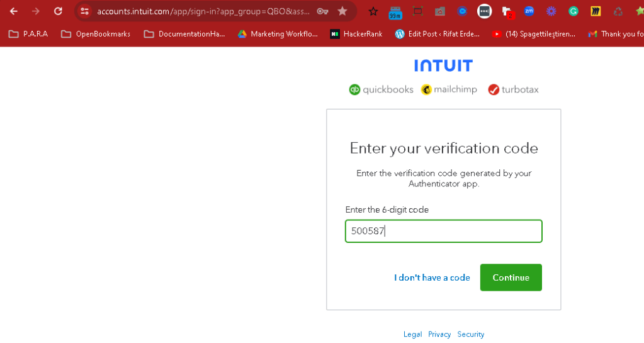Go back to the previous page

14,11
